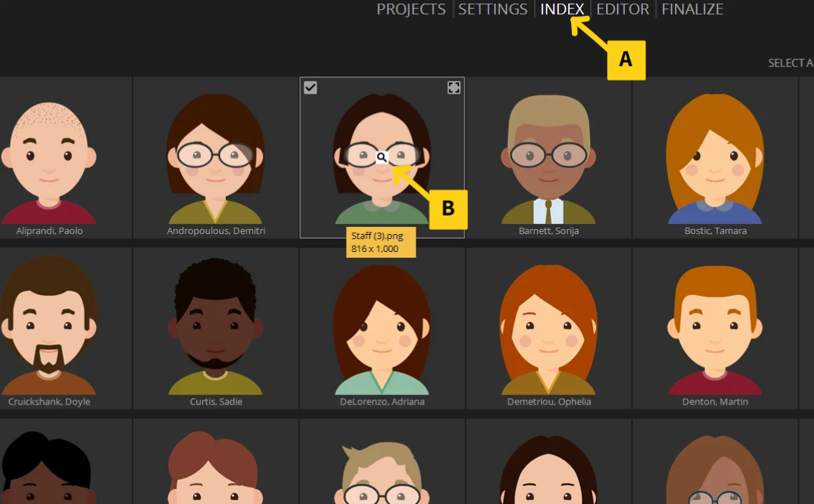This screenshot has height=504, width=814.
Task: Click the name label Aliprandi, Paolo
Action: 49,231
